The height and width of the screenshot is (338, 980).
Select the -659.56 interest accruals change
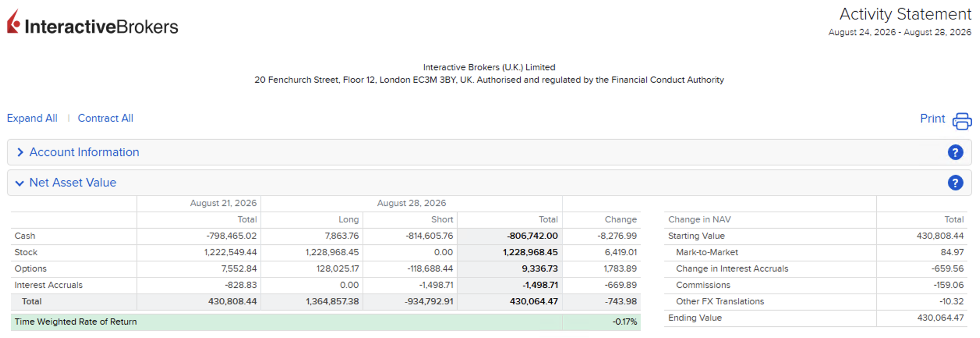947,269
